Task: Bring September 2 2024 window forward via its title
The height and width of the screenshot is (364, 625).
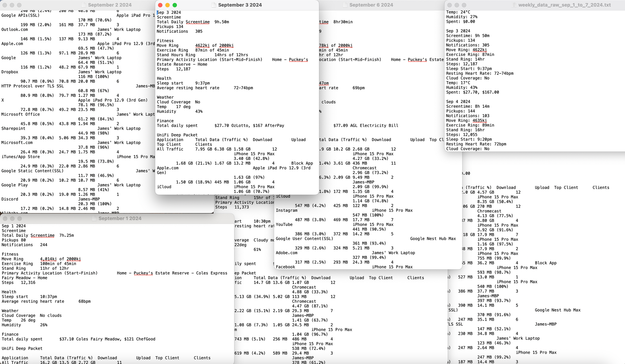Action: pos(110,5)
